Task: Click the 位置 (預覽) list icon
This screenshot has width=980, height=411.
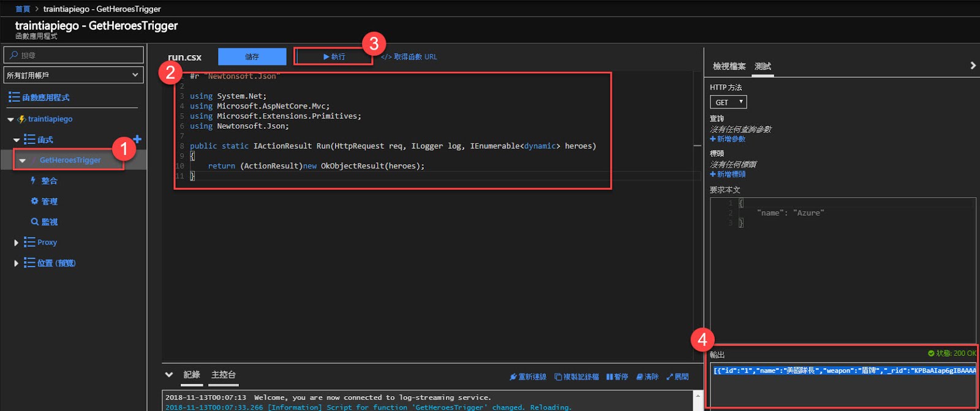Action: (x=29, y=262)
